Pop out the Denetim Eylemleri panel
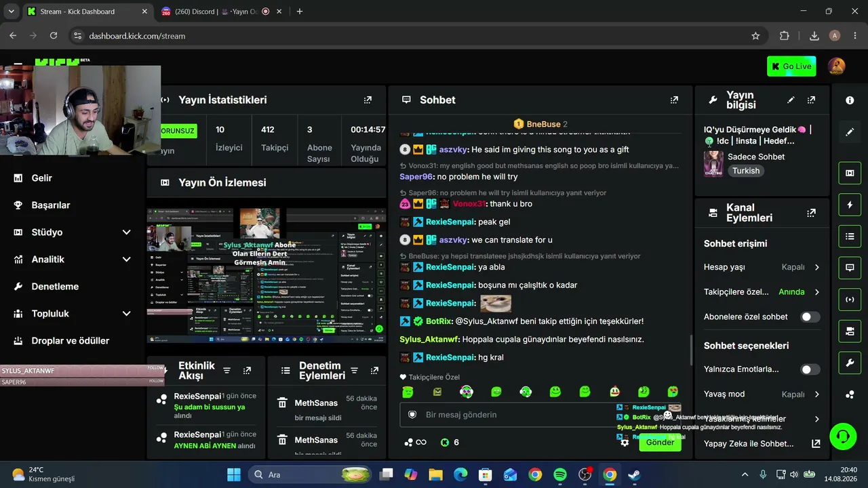The image size is (868, 488). [x=374, y=371]
